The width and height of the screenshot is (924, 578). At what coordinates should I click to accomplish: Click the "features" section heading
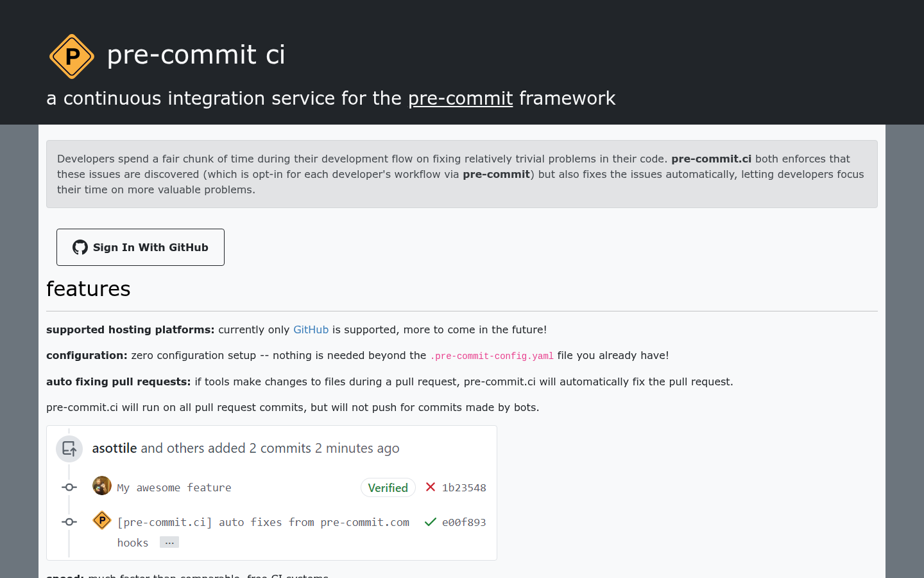(89, 289)
